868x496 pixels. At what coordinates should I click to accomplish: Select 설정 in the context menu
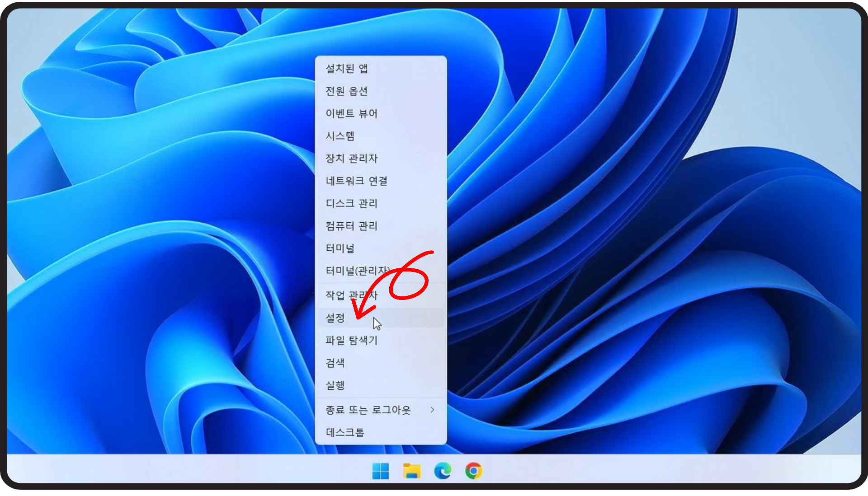coord(335,318)
